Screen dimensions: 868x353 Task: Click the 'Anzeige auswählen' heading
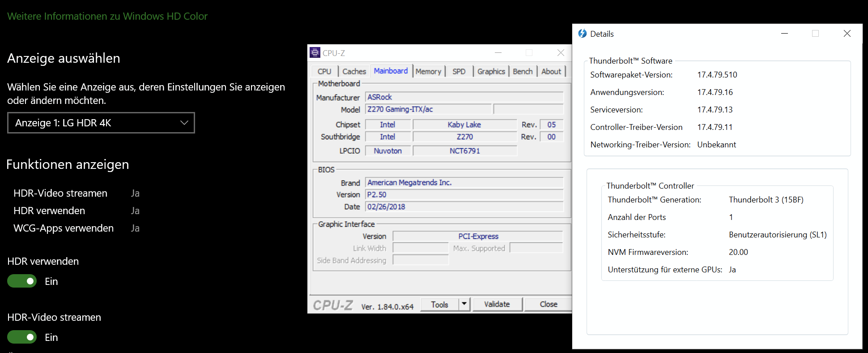pyautogui.click(x=64, y=58)
